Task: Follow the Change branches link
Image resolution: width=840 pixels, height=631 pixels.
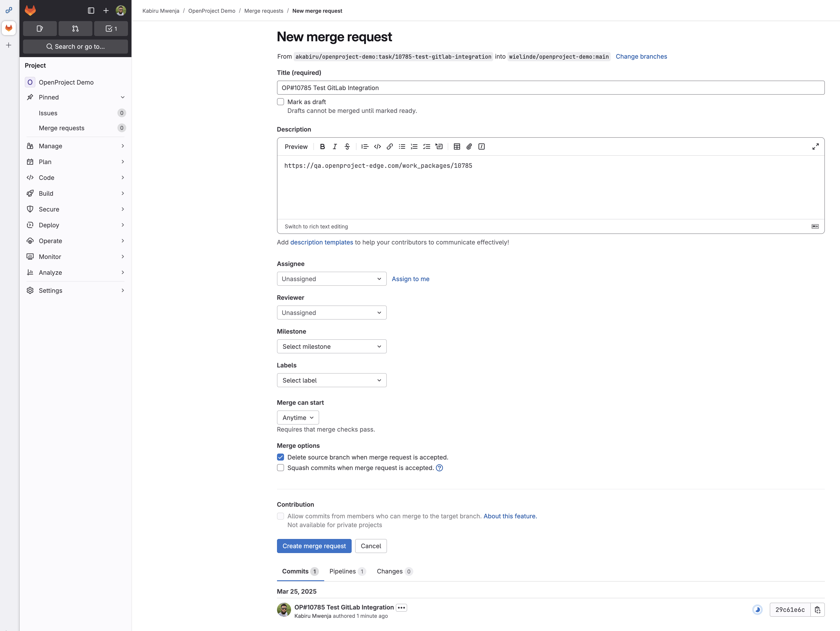Action: [641, 56]
